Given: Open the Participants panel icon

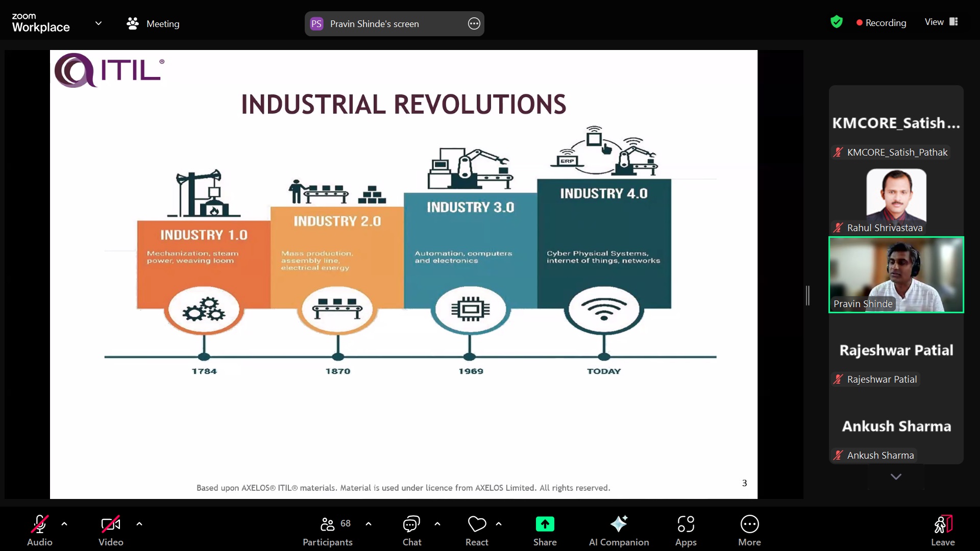Looking at the screenshot, I should click(x=327, y=524).
